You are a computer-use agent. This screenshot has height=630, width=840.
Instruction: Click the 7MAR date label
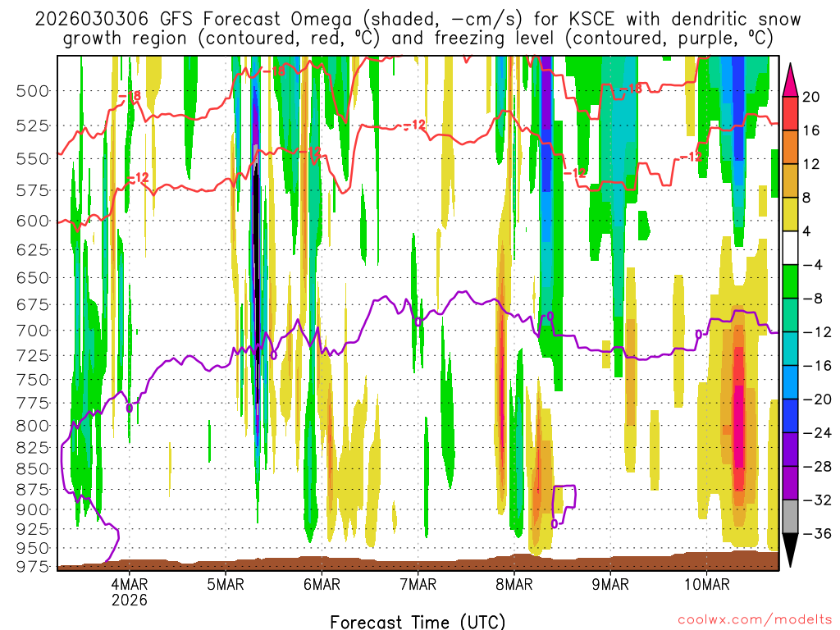coord(418,584)
